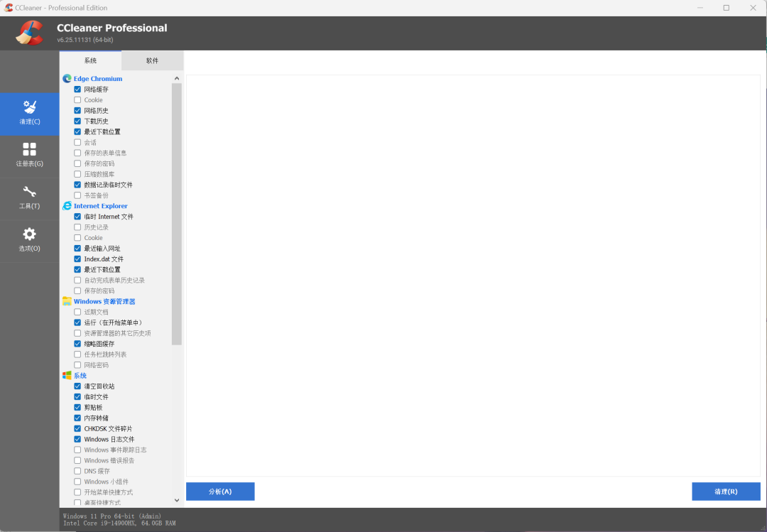Open the 选项(O) gear options section
Screen dimensions: 767x532
pos(29,240)
